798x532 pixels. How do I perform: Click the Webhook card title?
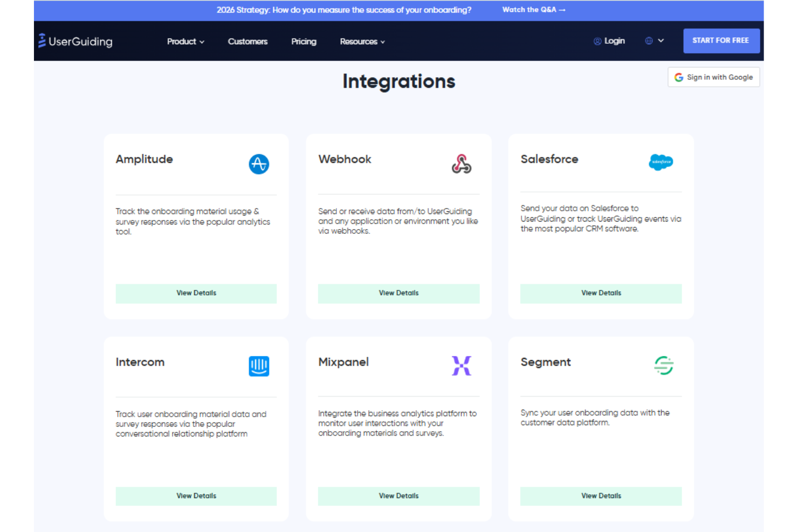[x=345, y=159]
